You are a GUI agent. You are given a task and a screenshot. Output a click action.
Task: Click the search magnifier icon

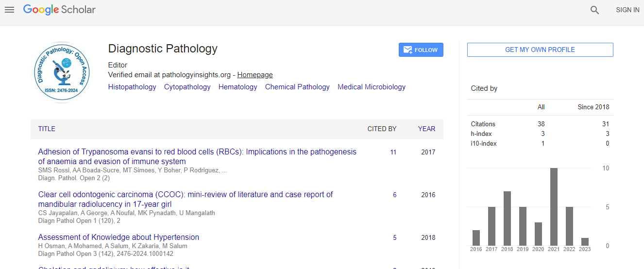594,10
